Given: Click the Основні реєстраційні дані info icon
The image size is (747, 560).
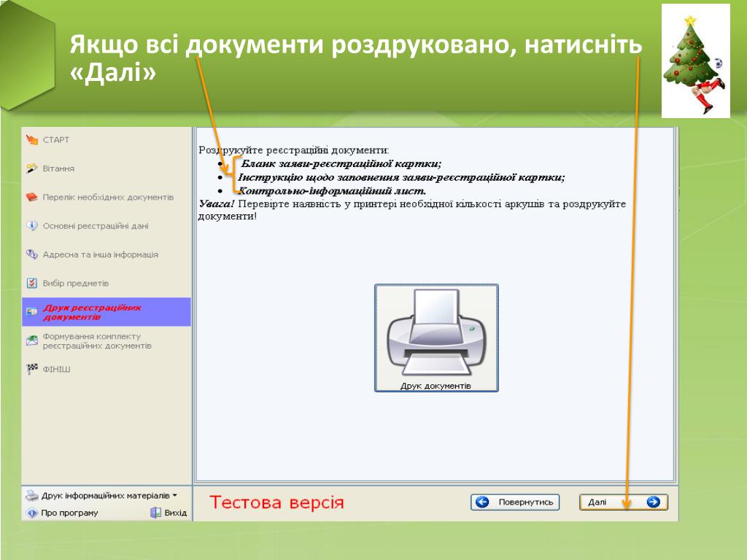Looking at the screenshot, I should [32, 226].
